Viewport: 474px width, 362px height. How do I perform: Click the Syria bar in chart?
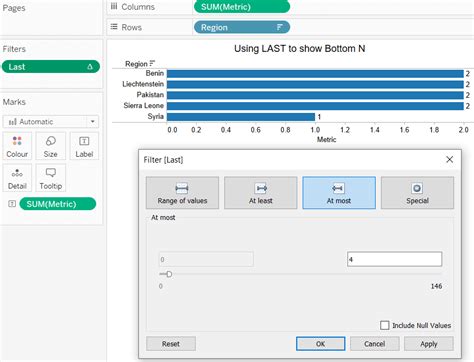(241, 117)
